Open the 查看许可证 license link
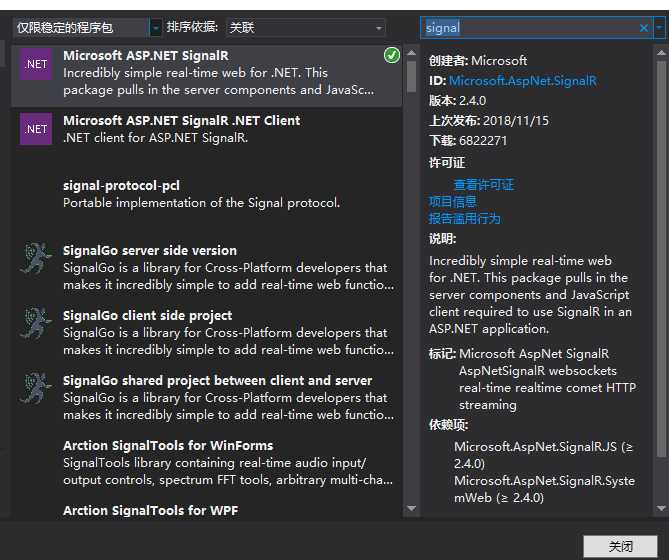Screen dimensions: 669x560 tap(484, 185)
